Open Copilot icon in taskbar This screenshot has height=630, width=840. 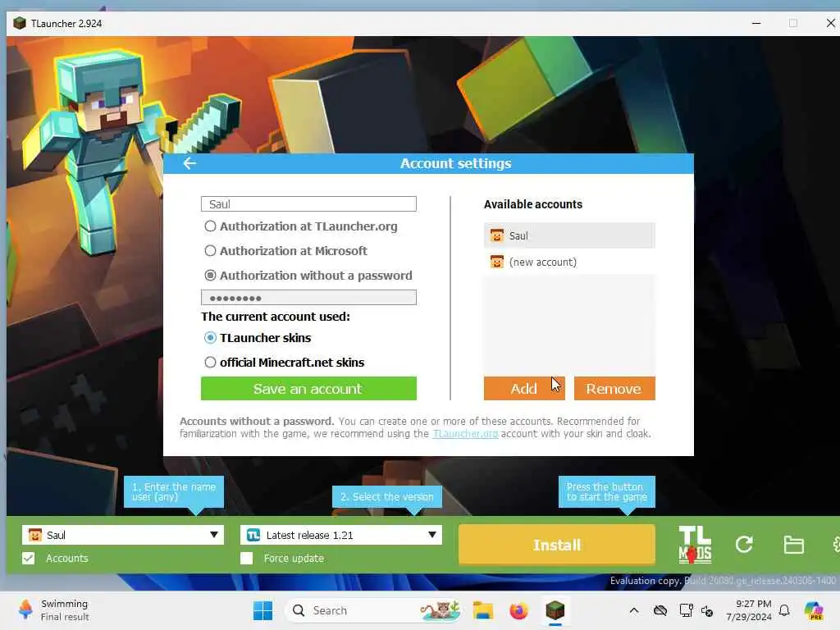[814, 610]
